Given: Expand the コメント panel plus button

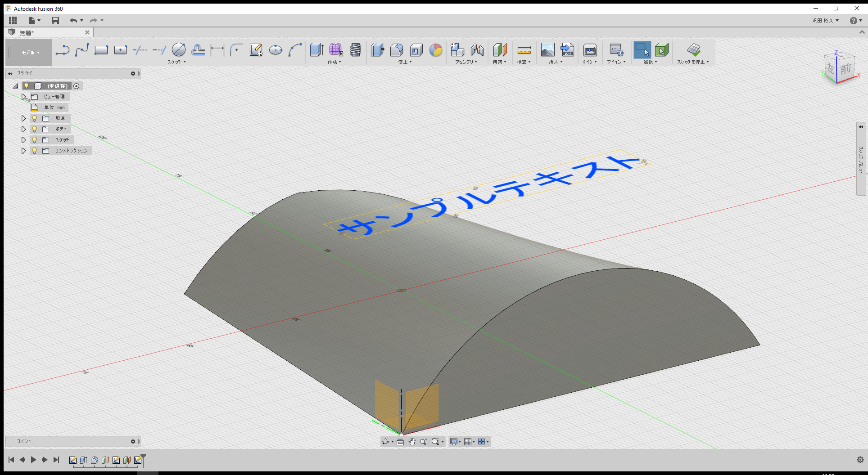Looking at the screenshot, I should click(x=133, y=441).
